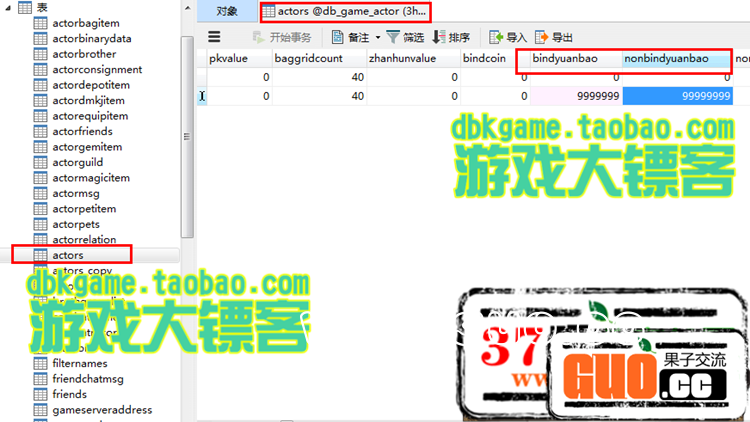The height and width of the screenshot is (422, 750).
Task: Click the 表 tables folder icon
Action: tap(25, 7)
